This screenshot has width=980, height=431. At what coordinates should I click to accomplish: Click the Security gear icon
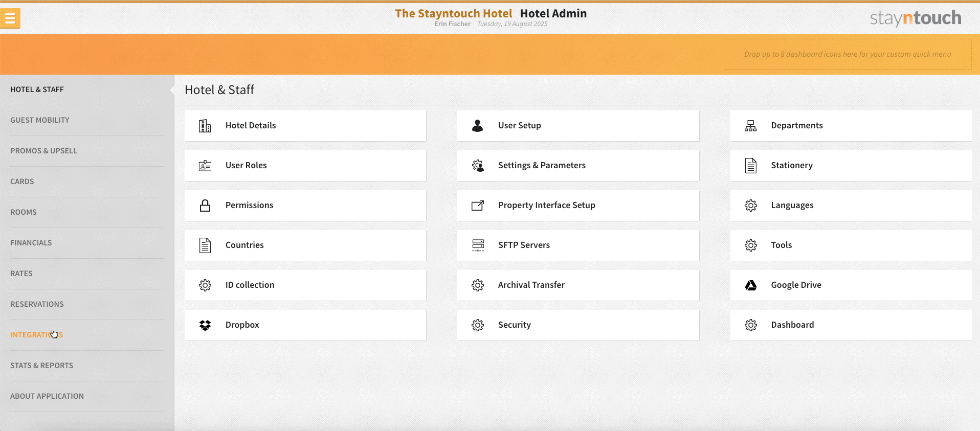pos(478,325)
